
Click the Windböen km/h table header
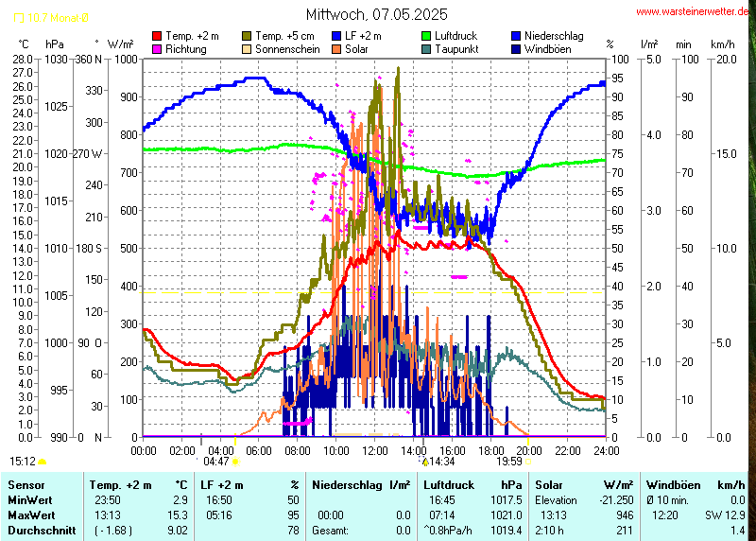(696, 485)
